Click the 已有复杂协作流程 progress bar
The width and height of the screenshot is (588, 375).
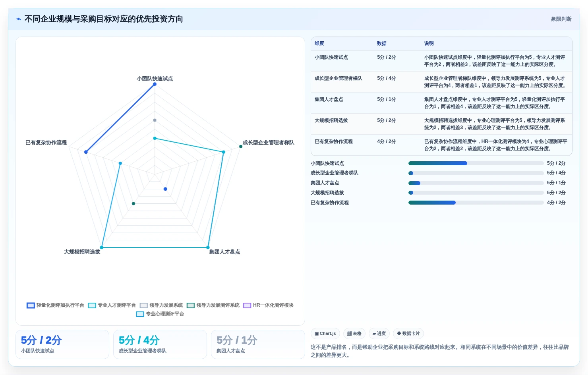coord(476,203)
